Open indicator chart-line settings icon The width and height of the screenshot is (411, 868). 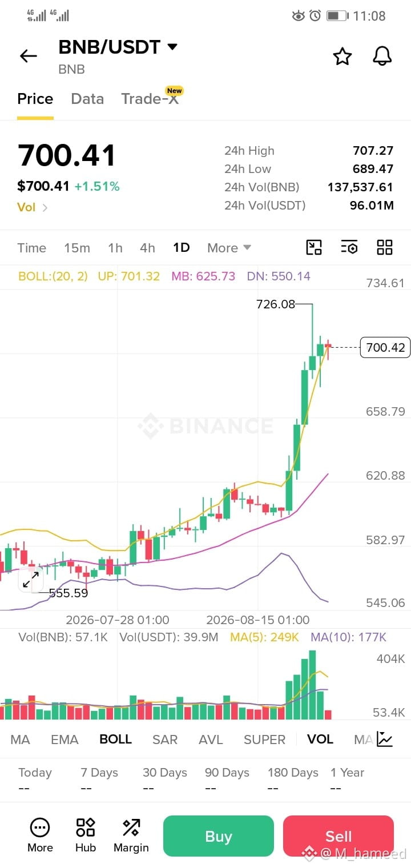[385, 740]
